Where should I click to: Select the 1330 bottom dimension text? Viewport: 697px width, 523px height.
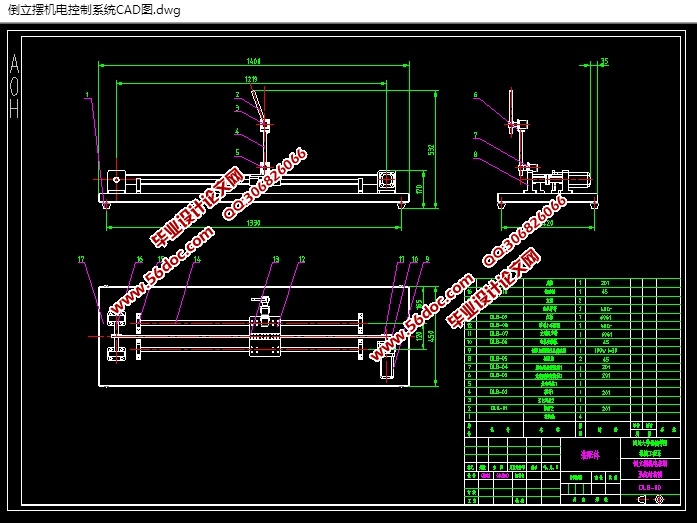253,223
